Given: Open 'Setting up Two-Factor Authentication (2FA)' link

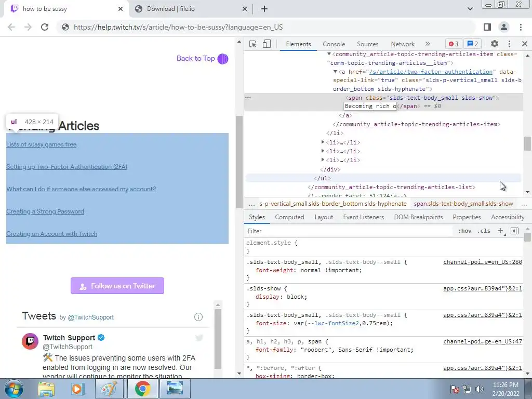Looking at the screenshot, I should [66, 167].
